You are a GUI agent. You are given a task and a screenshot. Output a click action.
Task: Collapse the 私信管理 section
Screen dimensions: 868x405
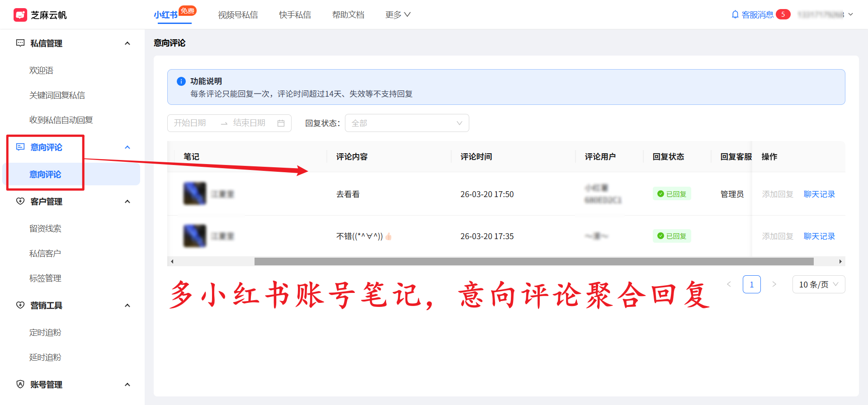(127, 43)
